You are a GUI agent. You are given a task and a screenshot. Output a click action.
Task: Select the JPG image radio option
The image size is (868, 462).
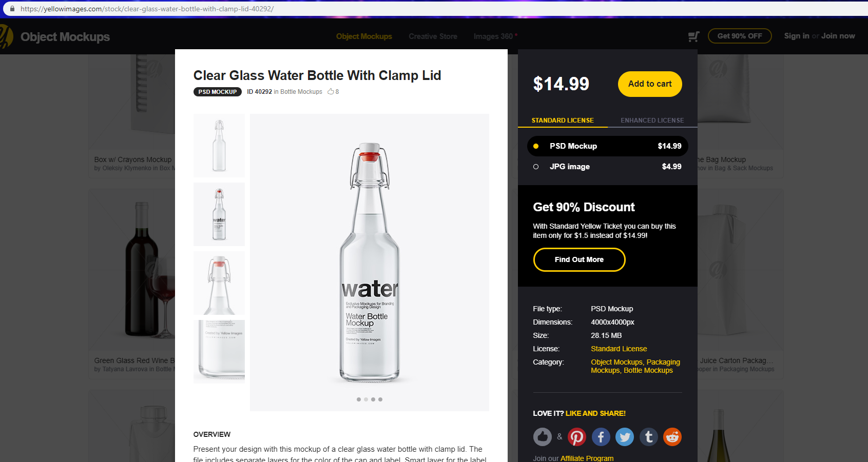[x=536, y=167]
